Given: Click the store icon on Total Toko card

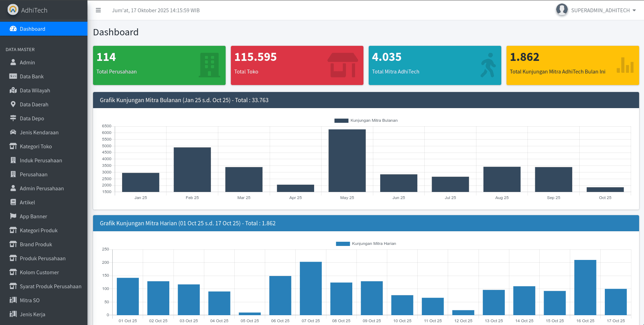Looking at the screenshot, I should click(343, 65).
